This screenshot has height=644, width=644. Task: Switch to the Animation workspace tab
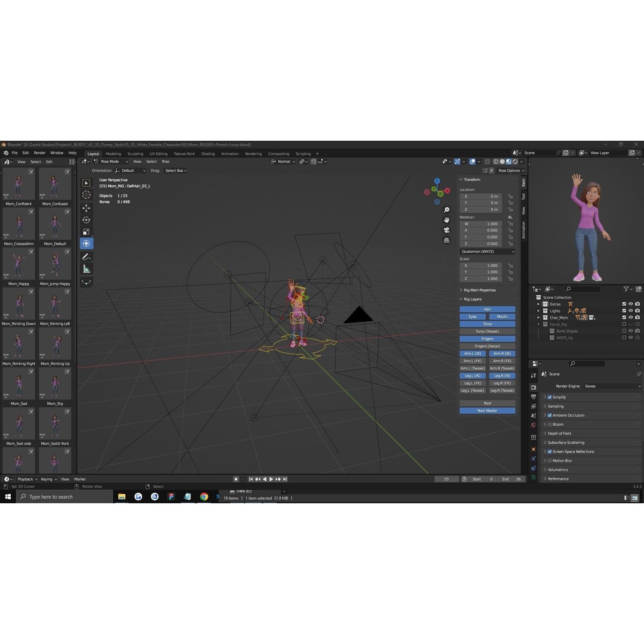tap(230, 154)
